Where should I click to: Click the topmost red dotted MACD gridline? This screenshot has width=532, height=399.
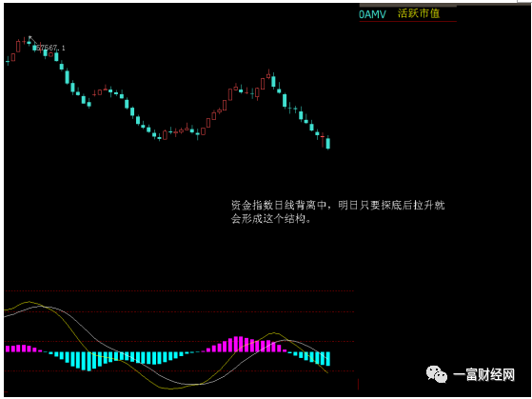179,291
